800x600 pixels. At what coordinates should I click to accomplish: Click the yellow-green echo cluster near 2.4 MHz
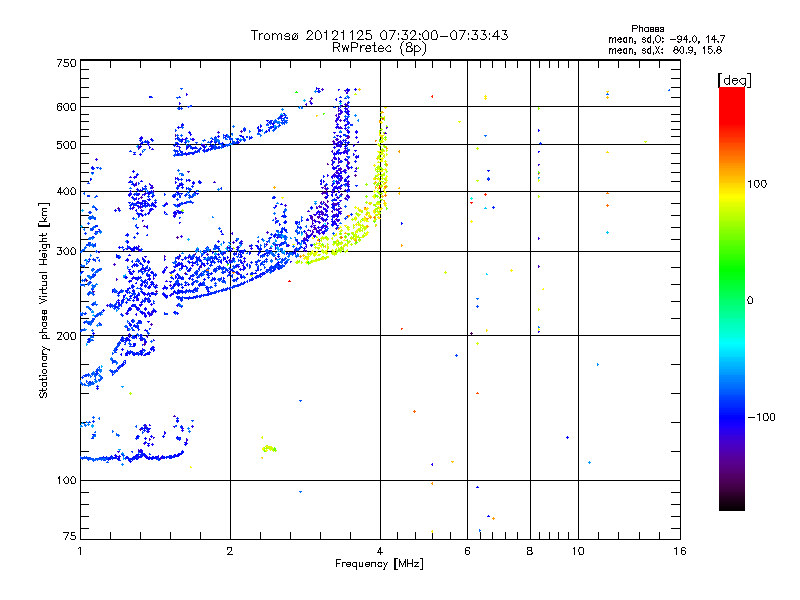click(269, 448)
